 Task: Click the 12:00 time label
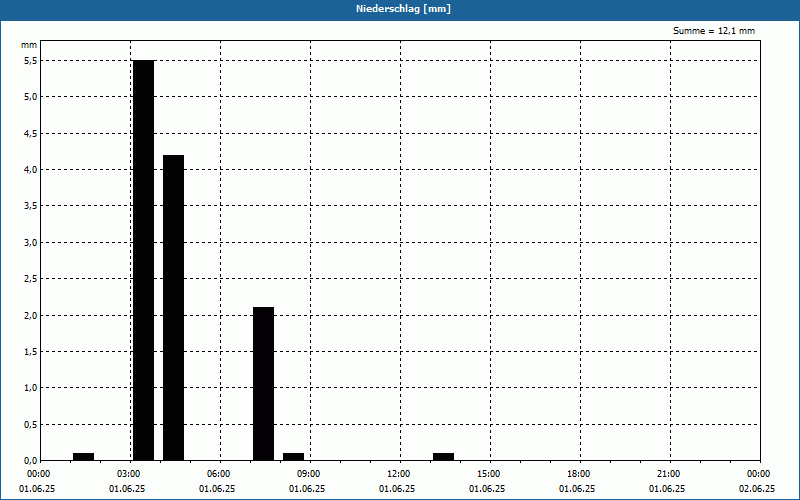point(398,474)
